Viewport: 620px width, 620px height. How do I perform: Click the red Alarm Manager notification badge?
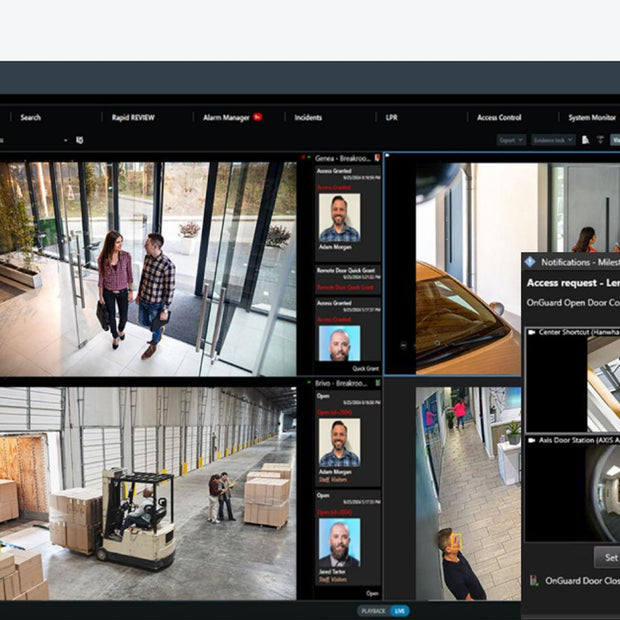coord(258,117)
